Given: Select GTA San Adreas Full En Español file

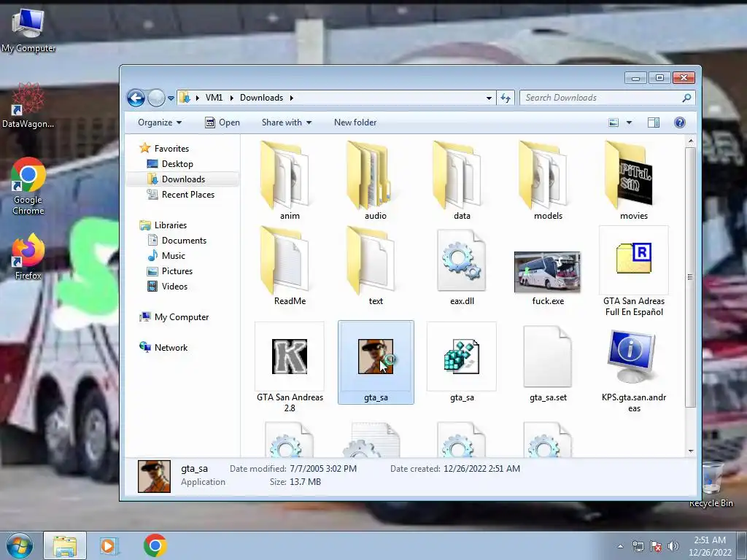Looking at the screenshot, I should coord(634,271).
